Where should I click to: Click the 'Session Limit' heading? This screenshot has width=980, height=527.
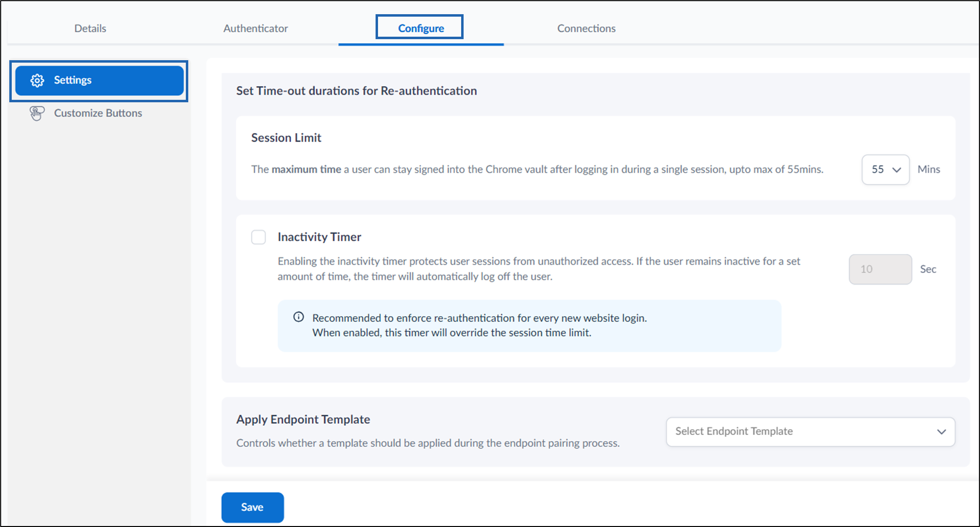click(x=286, y=137)
